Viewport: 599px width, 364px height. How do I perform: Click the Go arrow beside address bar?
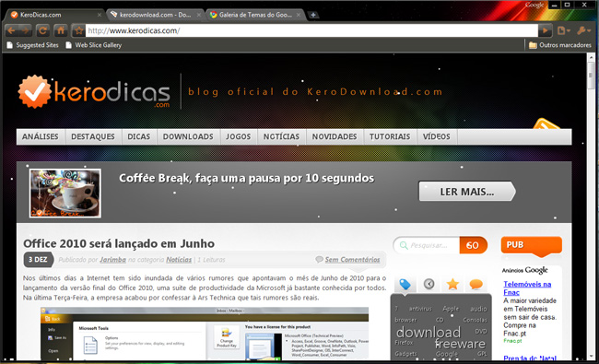546,30
